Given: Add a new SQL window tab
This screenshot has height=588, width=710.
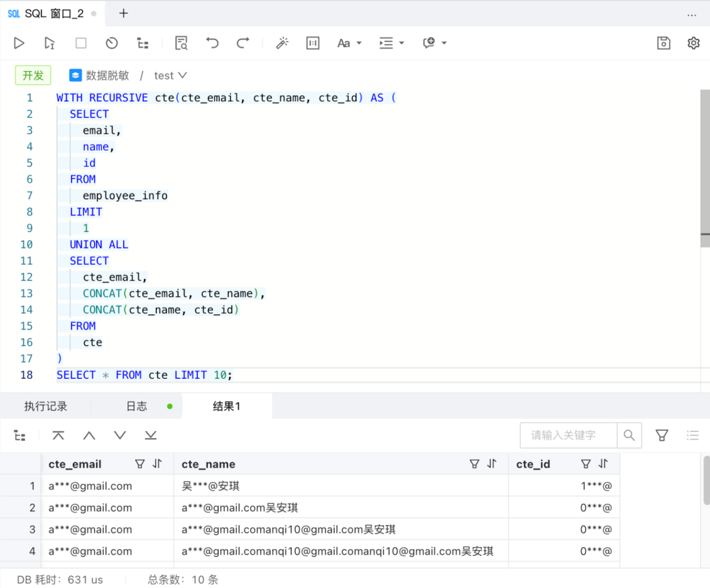Looking at the screenshot, I should (123, 13).
